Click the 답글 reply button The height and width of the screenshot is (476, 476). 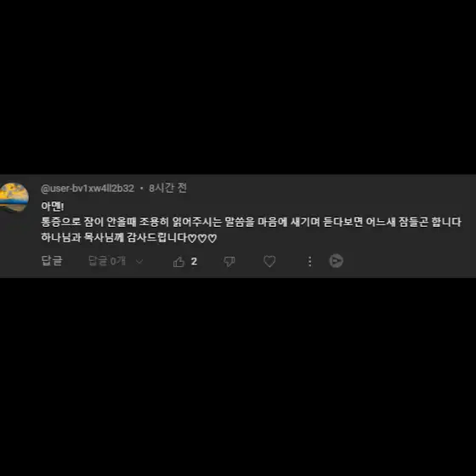52,261
